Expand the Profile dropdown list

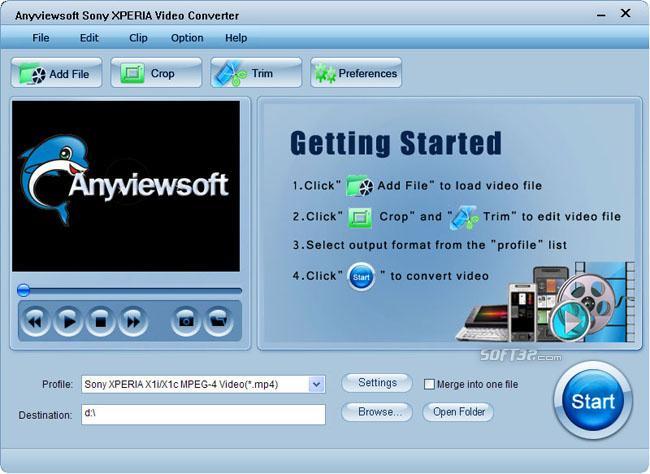pyautogui.click(x=317, y=384)
